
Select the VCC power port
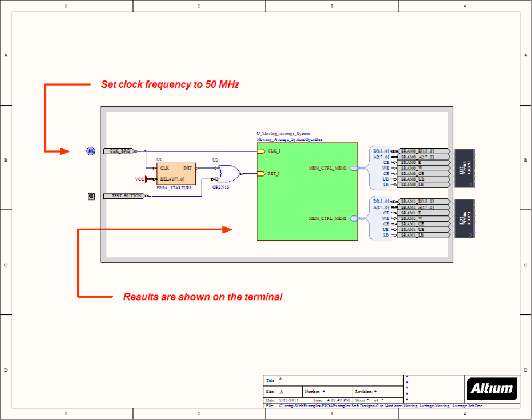[x=142, y=179]
